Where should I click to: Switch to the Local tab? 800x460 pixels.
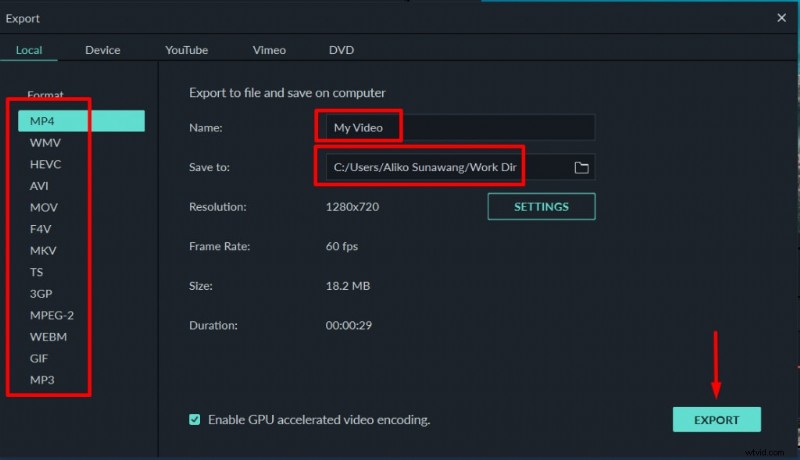[x=29, y=50]
